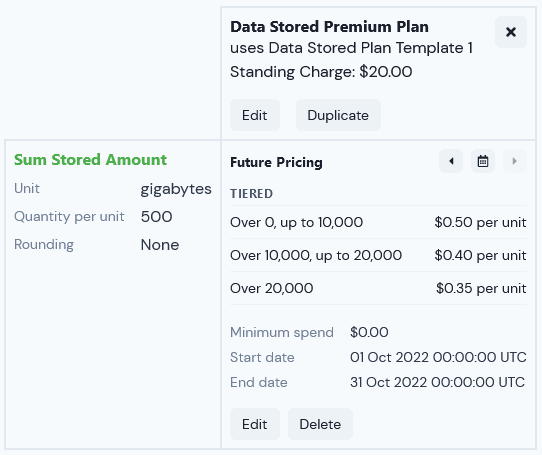Edit the Future Pricing entry
Screen dimensions: 542x455
255,424
